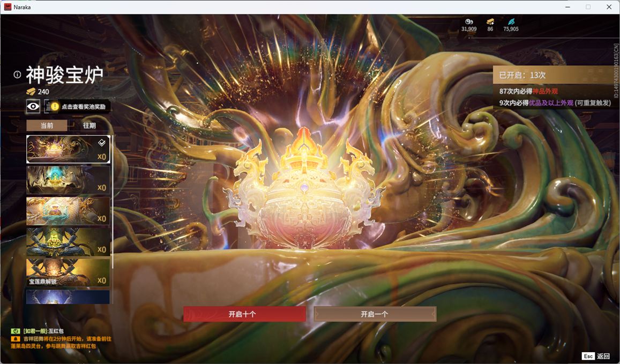Click the 31,909 currency amount
Viewport: 620px width, 364px height.
[x=469, y=29]
